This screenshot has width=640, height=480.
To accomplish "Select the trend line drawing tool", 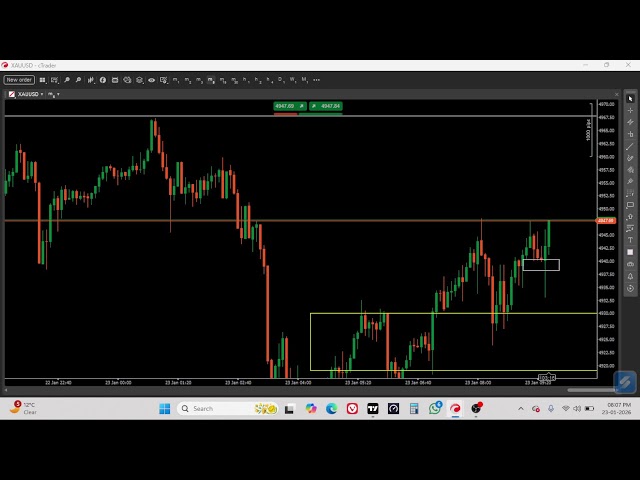I will pyautogui.click(x=630, y=146).
